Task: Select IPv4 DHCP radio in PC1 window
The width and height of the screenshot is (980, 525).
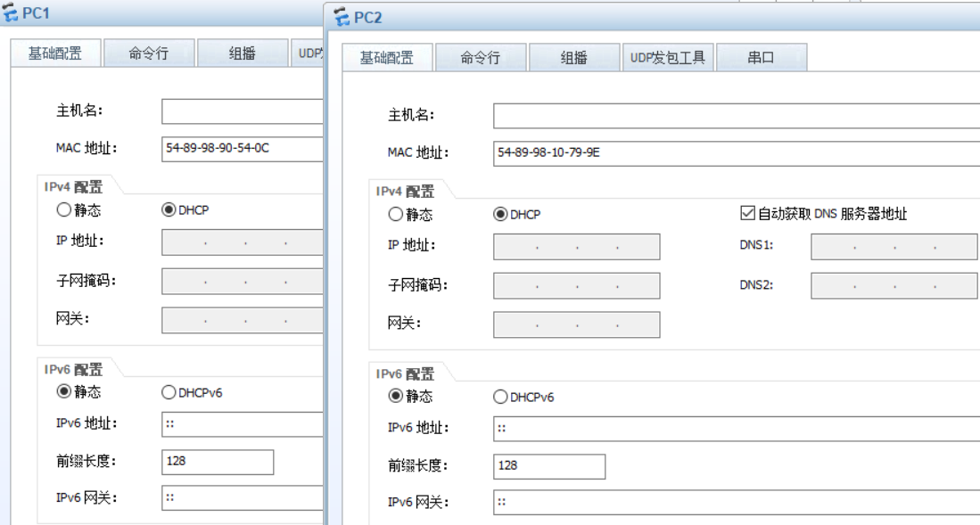Action: 169,210
